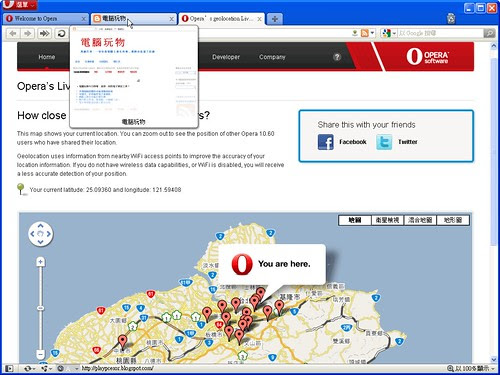The height and width of the screenshot is (375, 500).
Task: Click the latitude and longitude text line
Action: point(105,190)
